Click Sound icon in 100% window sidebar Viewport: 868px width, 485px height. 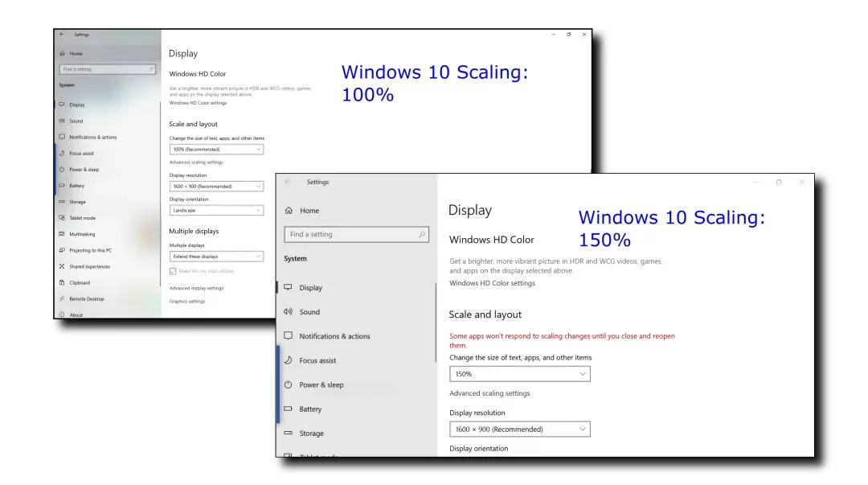click(62, 121)
